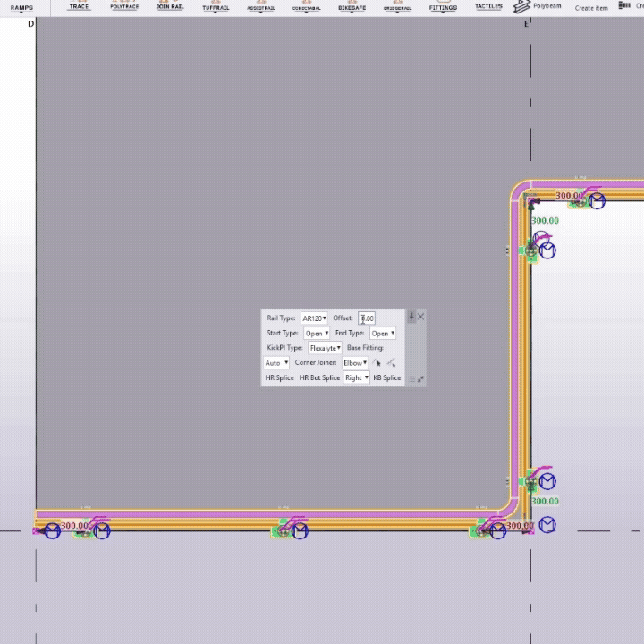Image resolution: width=644 pixels, height=644 pixels.
Task: Open the TUFFRAIL tool
Action: (x=216, y=7)
